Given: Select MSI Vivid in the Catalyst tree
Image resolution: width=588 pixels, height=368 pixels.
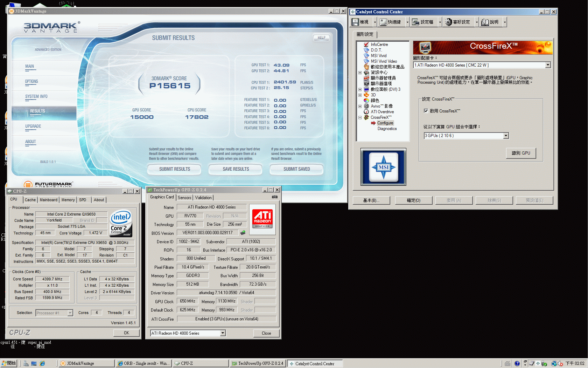Looking at the screenshot, I should (379, 56).
